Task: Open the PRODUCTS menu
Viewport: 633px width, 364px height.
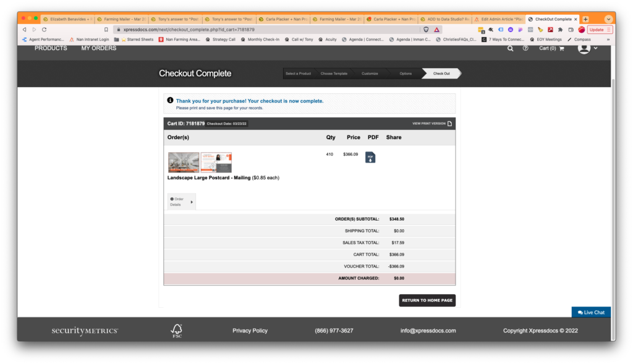Action: 51,48
